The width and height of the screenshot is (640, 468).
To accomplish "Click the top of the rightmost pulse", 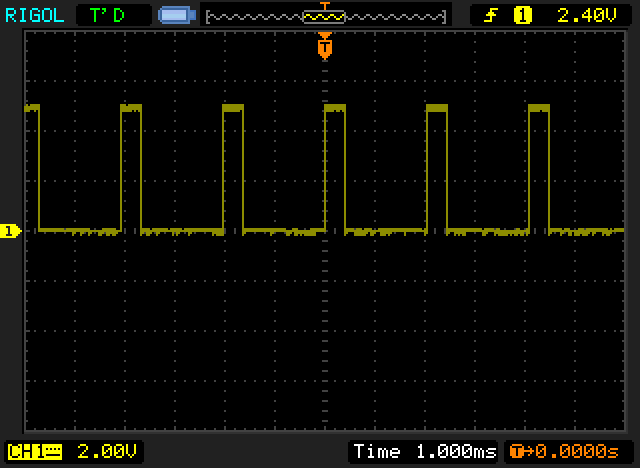I will 538,106.
